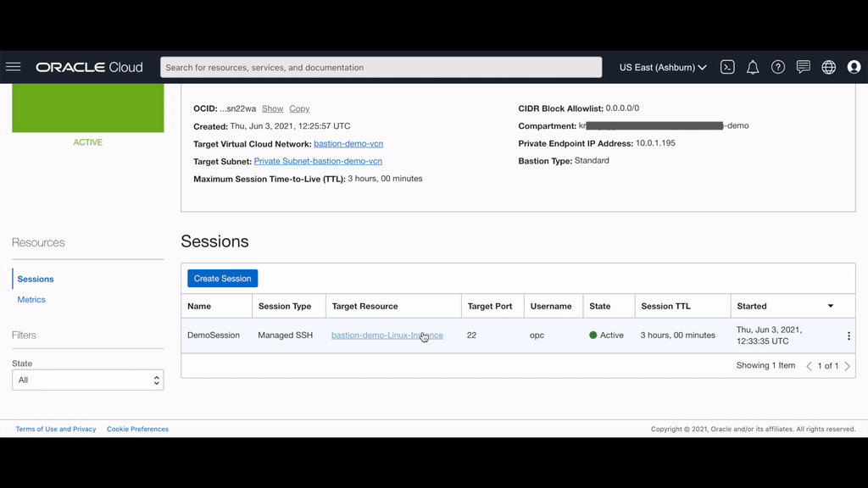Open the navigation hamburger menu
868x488 pixels.
13,67
